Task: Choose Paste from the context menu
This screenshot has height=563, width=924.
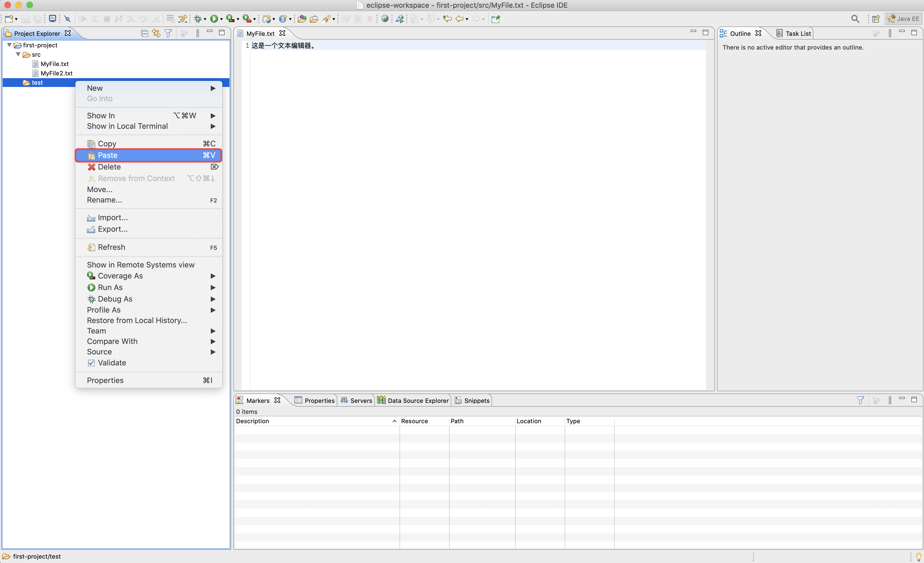Action: tap(149, 155)
